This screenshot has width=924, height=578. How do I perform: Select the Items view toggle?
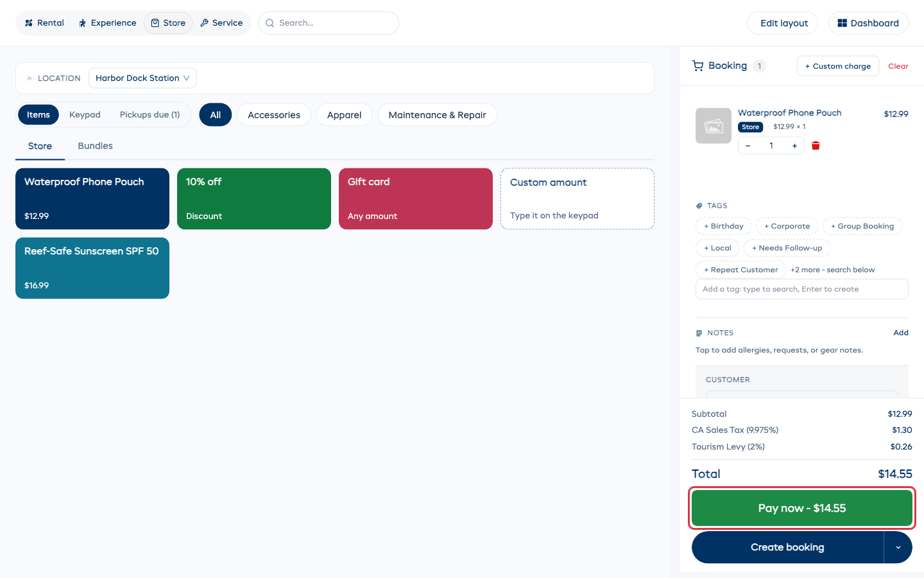pos(38,115)
